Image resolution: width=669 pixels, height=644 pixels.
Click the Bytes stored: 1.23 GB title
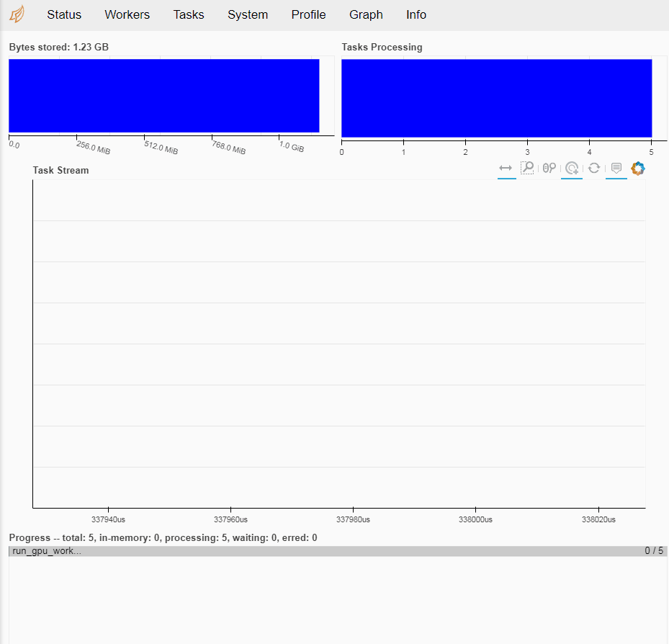[59, 47]
